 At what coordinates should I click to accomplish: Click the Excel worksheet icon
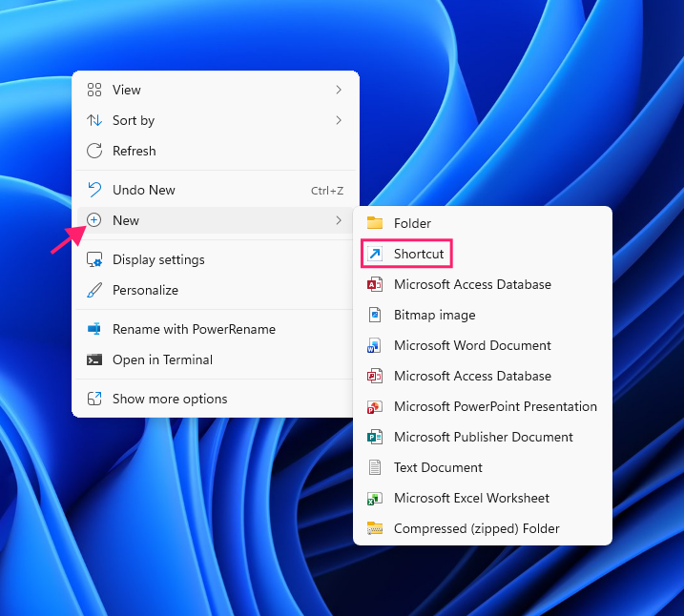point(375,498)
